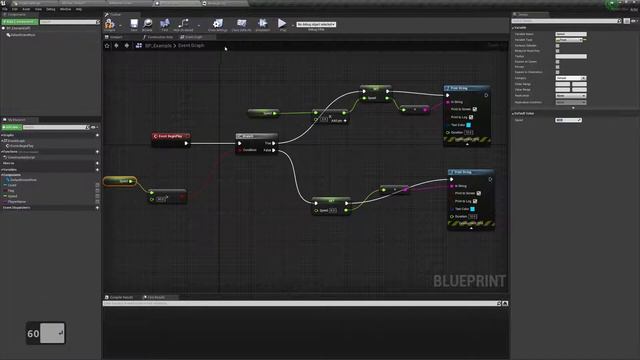640x360 pixels.
Task: Open the Edit menu
Action: 15,9
